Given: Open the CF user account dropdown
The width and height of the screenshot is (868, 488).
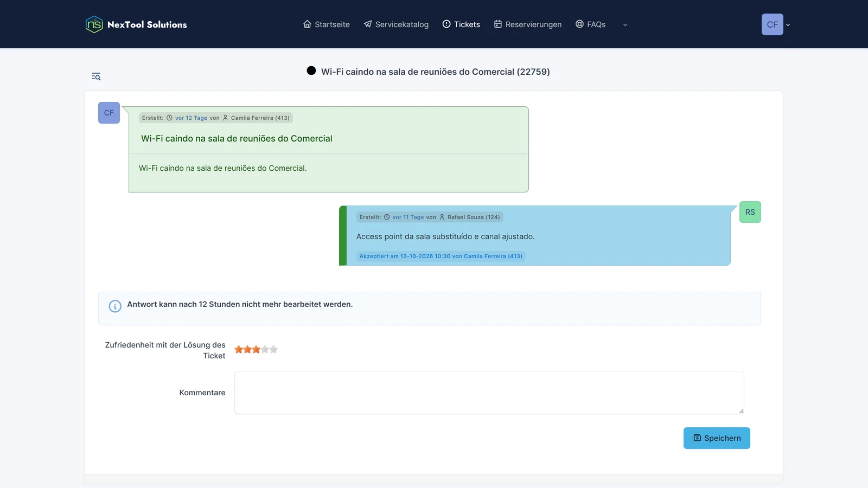Looking at the screenshot, I should pyautogui.click(x=773, y=24).
